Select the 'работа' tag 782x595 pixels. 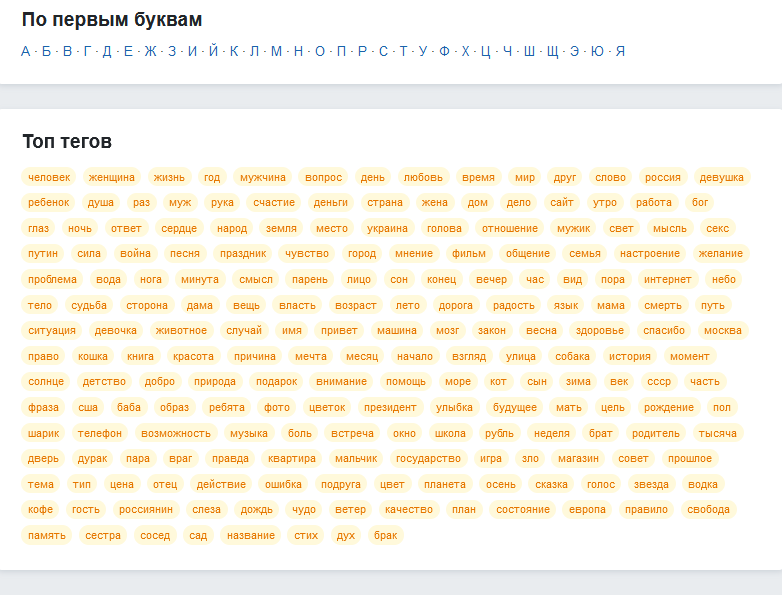[653, 202]
